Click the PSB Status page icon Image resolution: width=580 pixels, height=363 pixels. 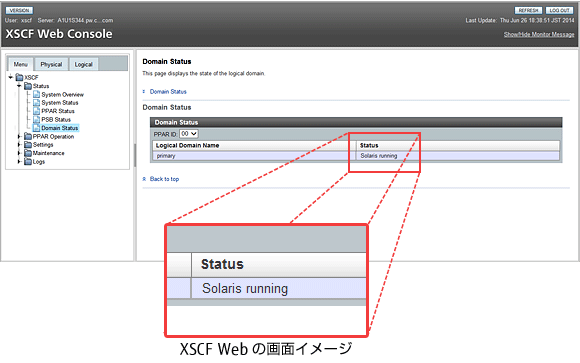click(x=36, y=119)
